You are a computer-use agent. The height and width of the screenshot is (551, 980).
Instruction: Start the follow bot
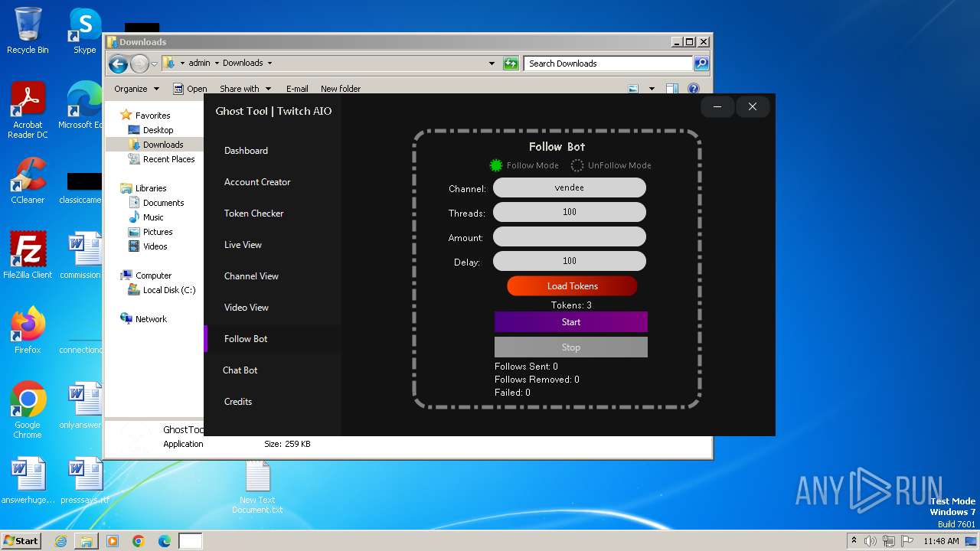tap(571, 322)
